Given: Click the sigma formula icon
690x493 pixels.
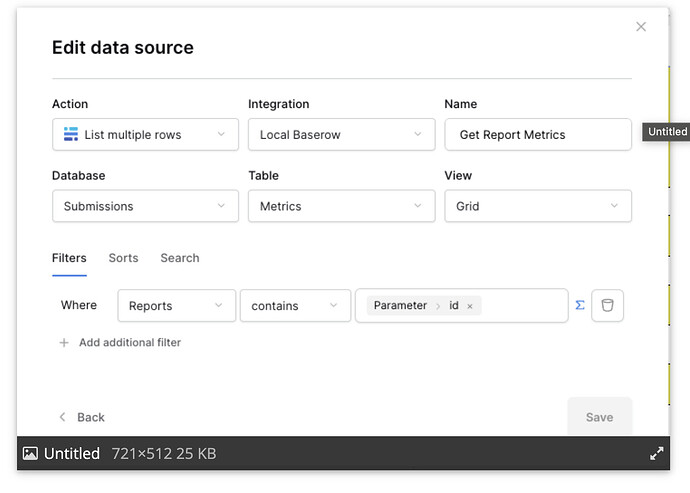Looking at the screenshot, I should click(580, 305).
